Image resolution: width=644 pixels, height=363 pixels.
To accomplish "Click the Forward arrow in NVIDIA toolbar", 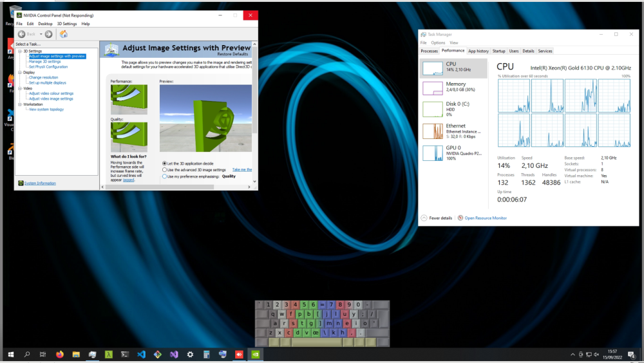I will [x=48, y=34].
